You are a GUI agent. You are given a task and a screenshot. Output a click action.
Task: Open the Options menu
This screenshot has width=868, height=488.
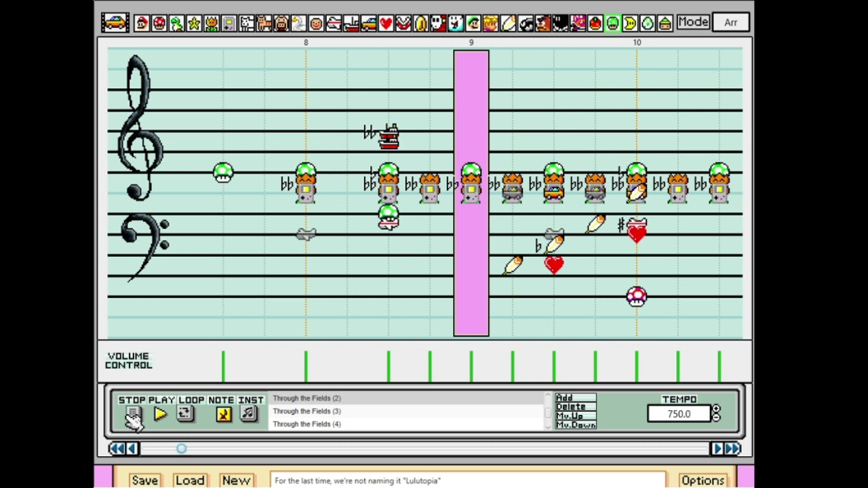point(703,480)
